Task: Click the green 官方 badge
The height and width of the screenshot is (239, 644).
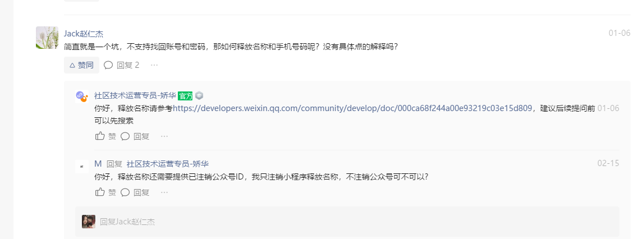Action: pos(185,96)
